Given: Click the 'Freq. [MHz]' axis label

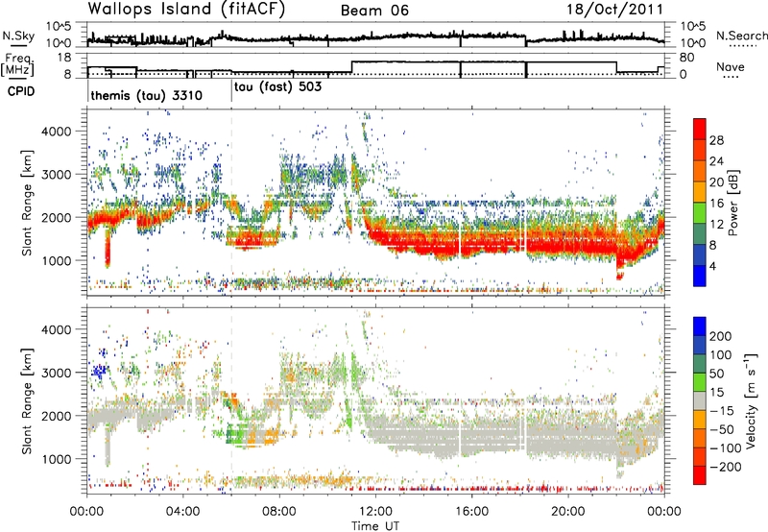Looking at the screenshot, I should (x=17, y=65).
